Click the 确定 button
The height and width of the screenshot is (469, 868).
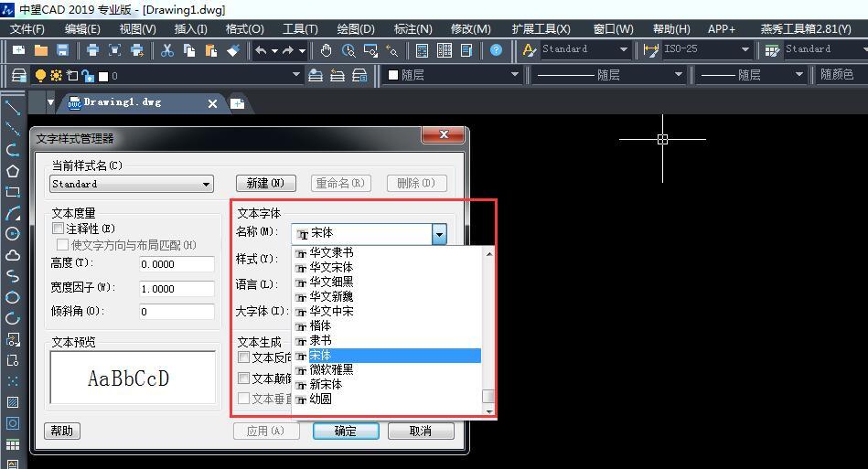346,431
